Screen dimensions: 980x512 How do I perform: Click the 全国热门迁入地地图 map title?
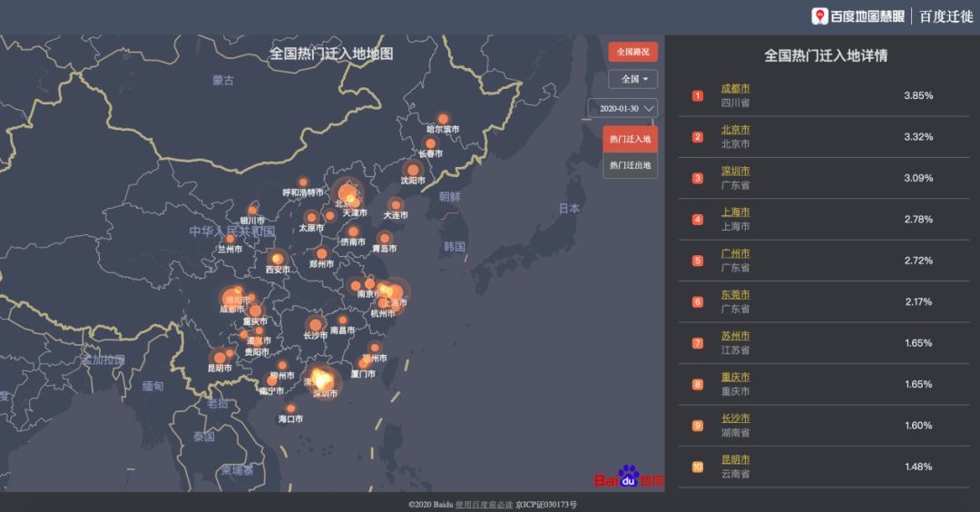(331, 54)
